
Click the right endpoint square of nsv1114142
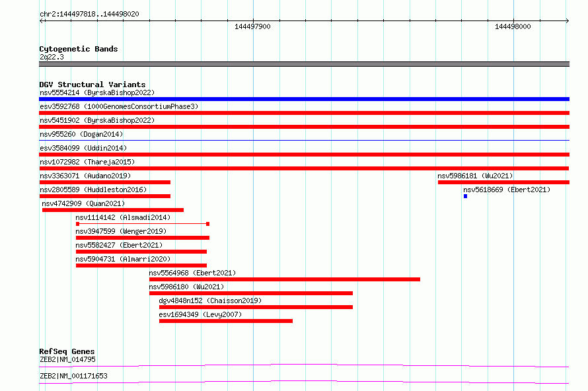pyautogui.click(x=207, y=224)
